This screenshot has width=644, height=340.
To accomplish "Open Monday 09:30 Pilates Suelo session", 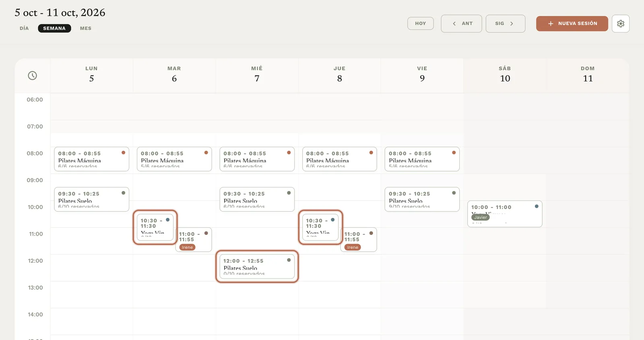I will pyautogui.click(x=92, y=199).
